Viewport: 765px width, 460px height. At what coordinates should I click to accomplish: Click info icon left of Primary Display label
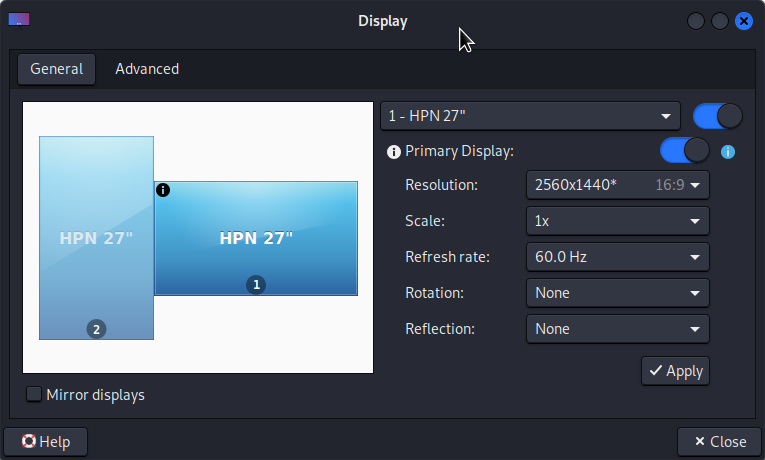(393, 152)
